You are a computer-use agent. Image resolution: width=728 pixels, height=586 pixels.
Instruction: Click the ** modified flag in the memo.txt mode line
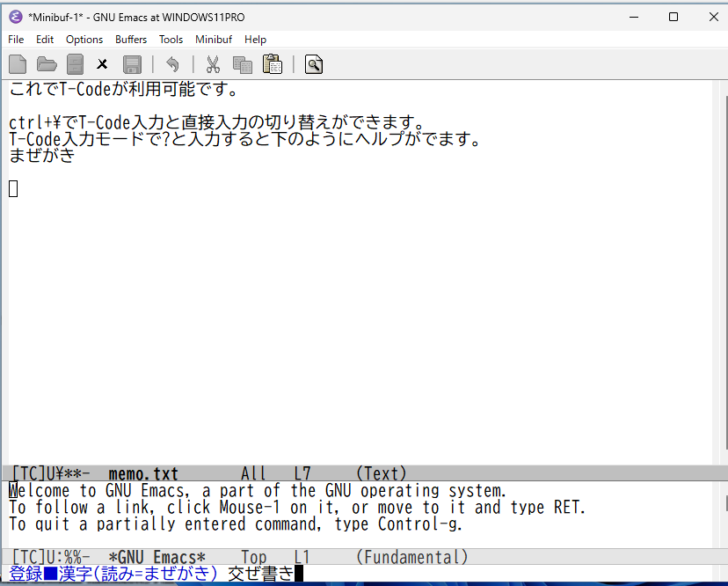pos(73,473)
